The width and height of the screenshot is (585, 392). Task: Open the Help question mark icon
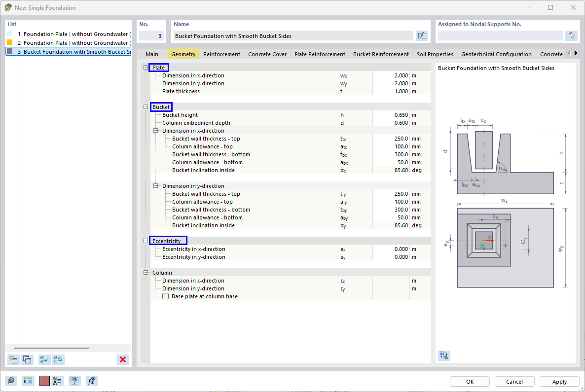point(10,381)
